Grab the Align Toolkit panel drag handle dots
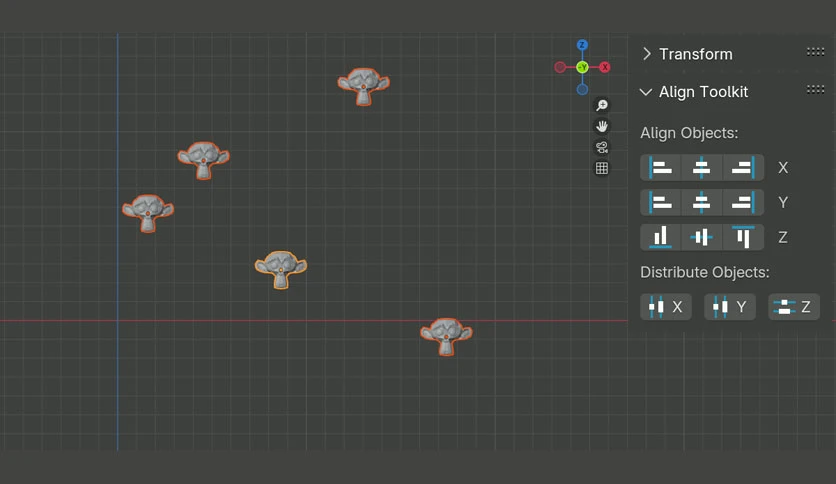The width and height of the screenshot is (836, 484). coord(815,89)
